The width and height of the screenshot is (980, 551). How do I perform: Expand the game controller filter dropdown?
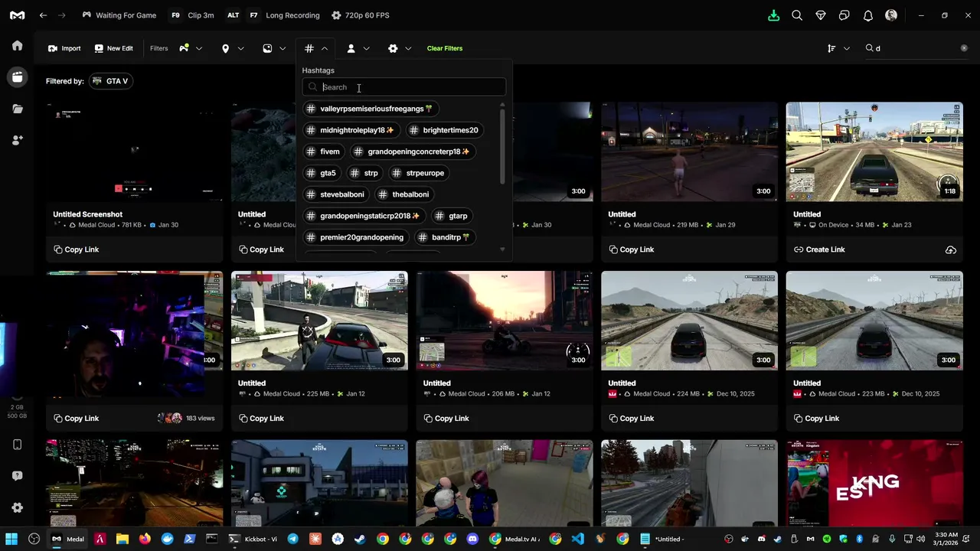tap(191, 48)
